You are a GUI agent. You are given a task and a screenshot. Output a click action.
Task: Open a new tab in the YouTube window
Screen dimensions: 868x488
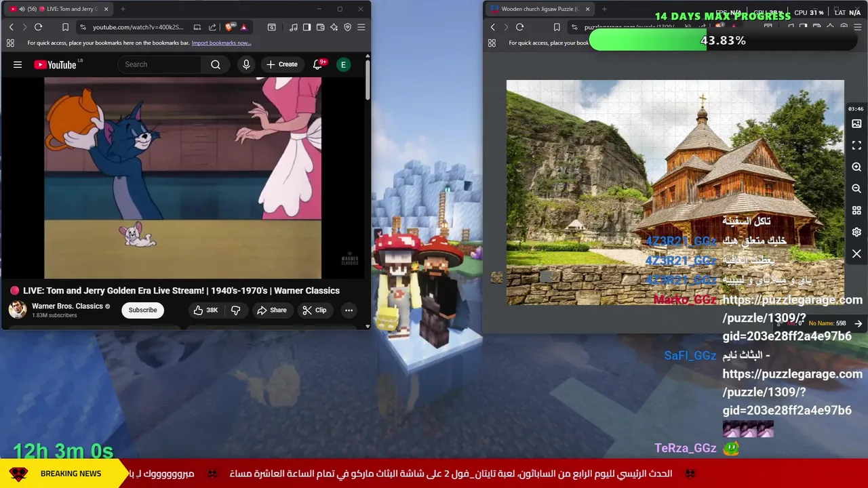point(123,9)
